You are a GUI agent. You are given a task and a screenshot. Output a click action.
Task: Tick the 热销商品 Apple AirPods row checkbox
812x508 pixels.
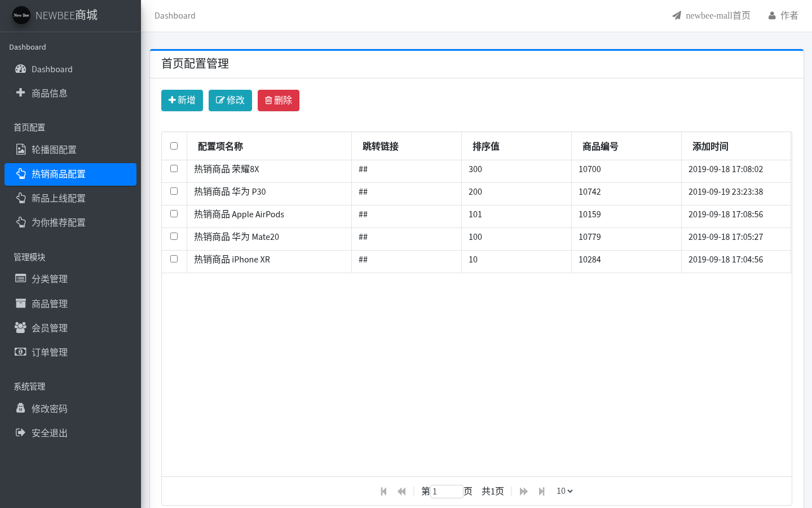pos(174,214)
